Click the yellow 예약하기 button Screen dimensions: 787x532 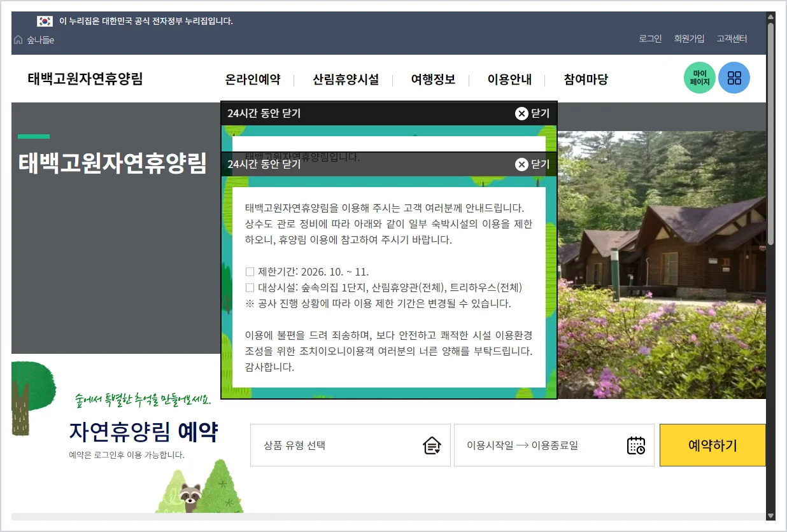713,445
